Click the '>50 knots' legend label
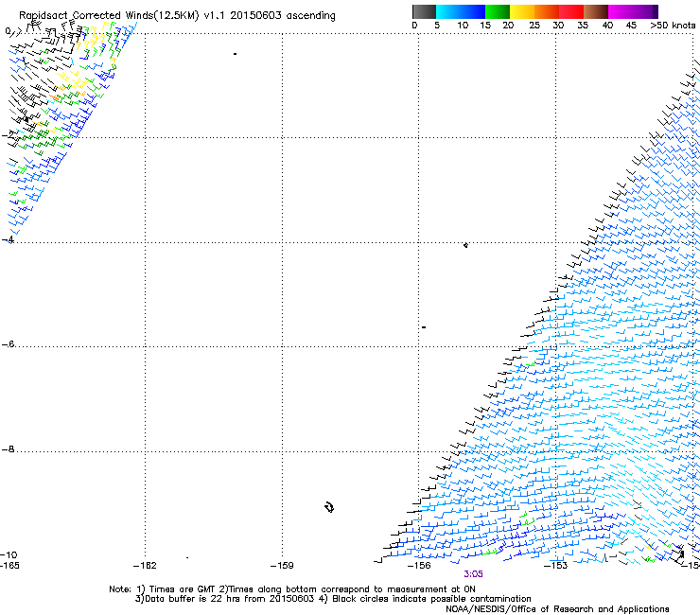Viewport: 700px width, 615px height. point(673,26)
